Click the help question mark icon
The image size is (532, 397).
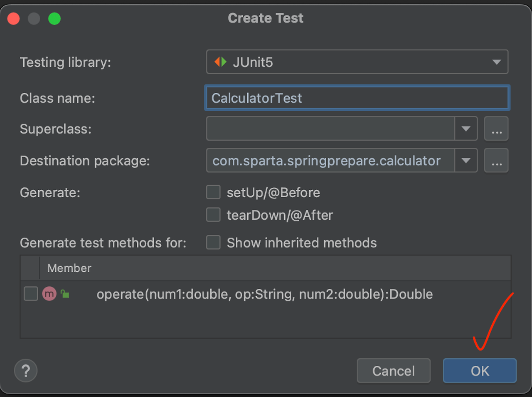pyautogui.click(x=26, y=370)
